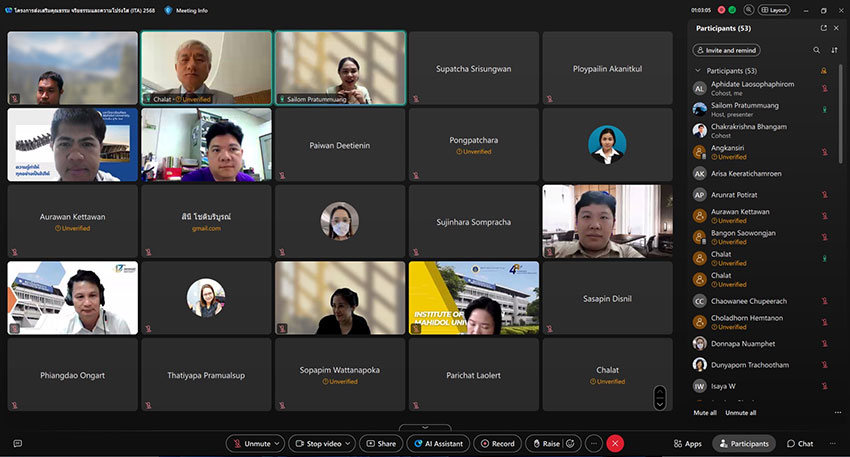Open the Chat panel tab
This screenshot has height=457, width=850.
(x=799, y=443)
